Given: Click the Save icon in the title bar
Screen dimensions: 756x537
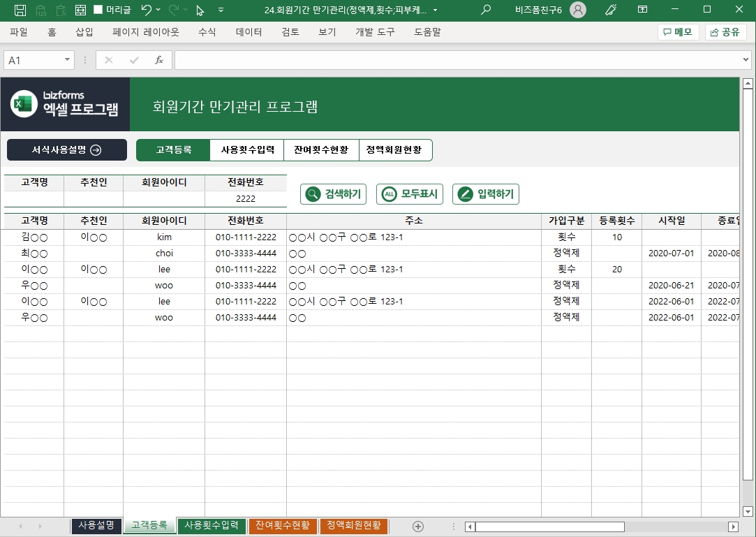Looking at the screenshot, I should [20, 10].
